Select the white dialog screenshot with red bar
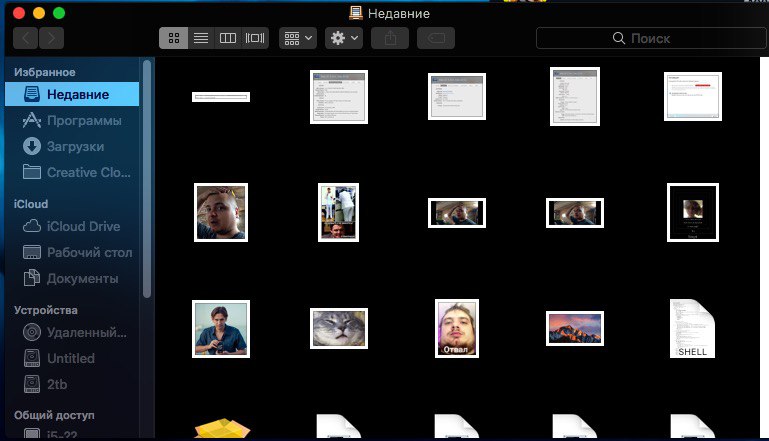 coord(693,97)
